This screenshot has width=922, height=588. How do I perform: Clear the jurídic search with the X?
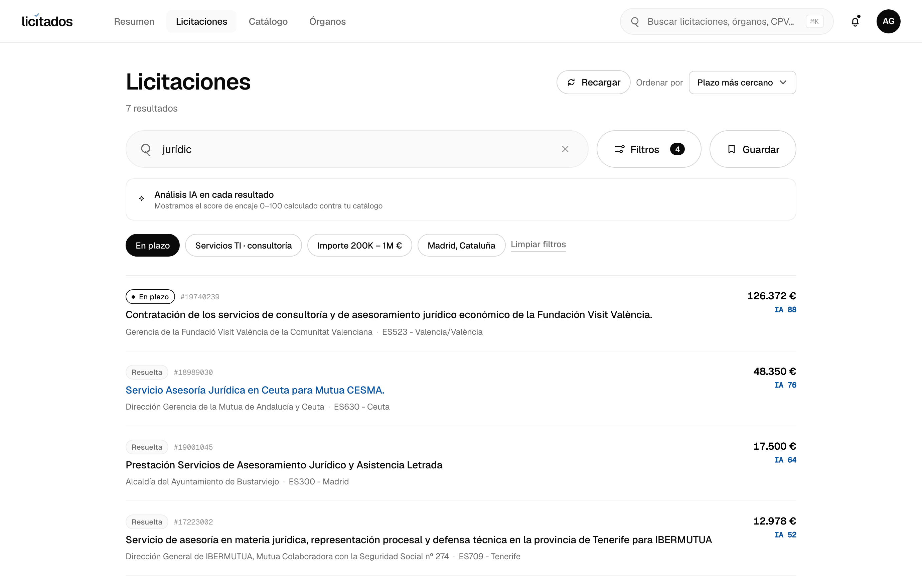pyautogui.click(x=565, y=149)
